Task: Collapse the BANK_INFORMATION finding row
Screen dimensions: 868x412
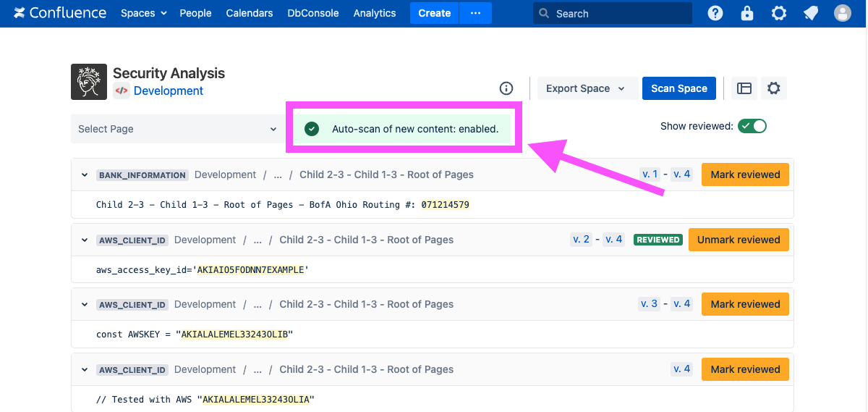Action: (x=85, y=175)
